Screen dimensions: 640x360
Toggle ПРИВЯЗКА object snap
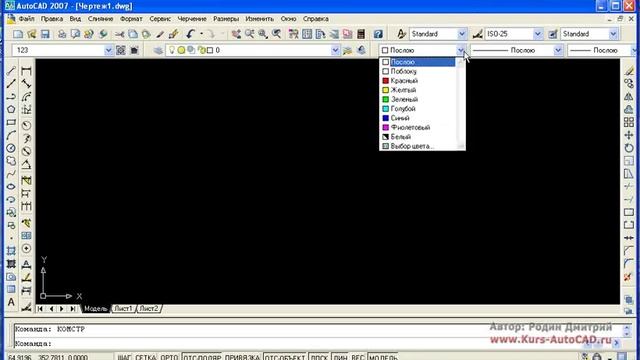pos(242,358)
